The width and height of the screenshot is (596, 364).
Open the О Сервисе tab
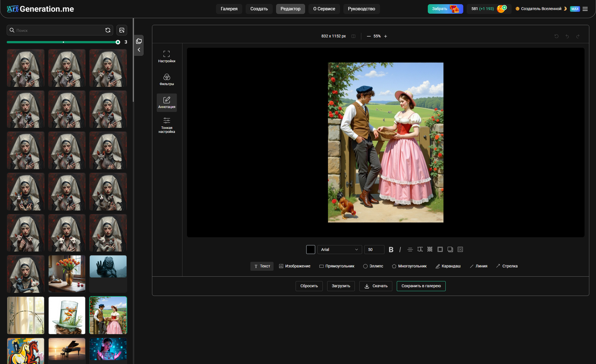pyautogui.click(x=324, y=9)
